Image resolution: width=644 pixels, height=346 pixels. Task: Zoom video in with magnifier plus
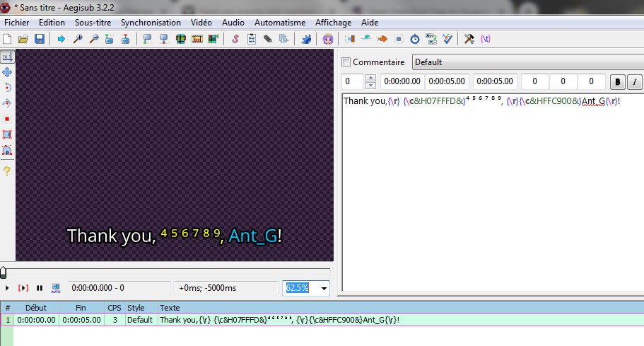click(x=78, y=39)
